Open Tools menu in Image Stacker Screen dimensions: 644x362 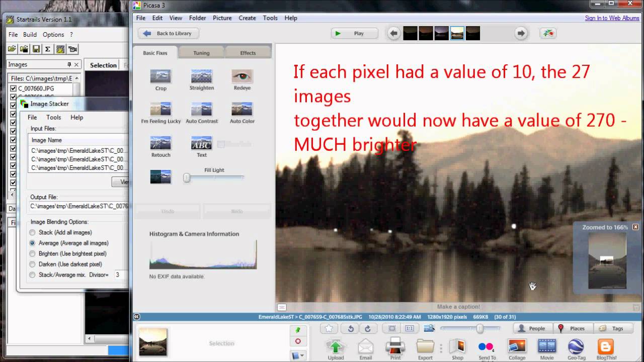(x=53, y=117)
